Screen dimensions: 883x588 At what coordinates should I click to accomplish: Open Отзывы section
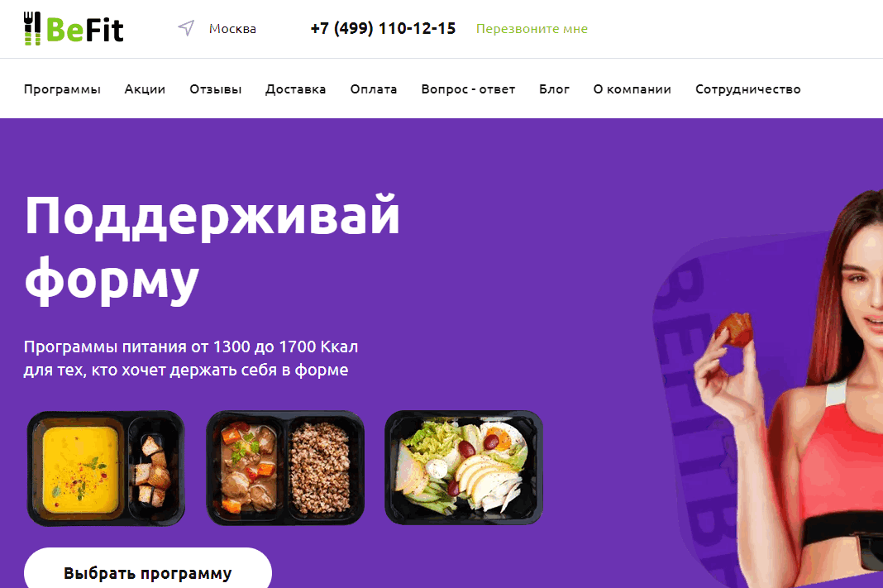pos(216,89)
